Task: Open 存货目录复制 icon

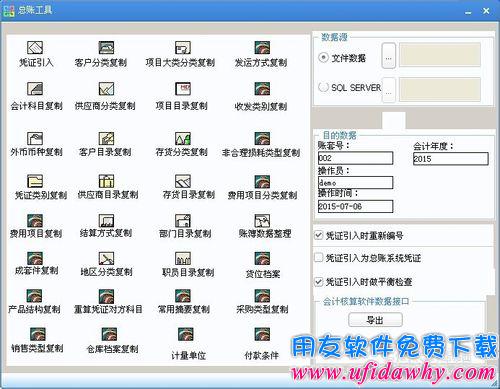Action: click(x=183, y=181)
